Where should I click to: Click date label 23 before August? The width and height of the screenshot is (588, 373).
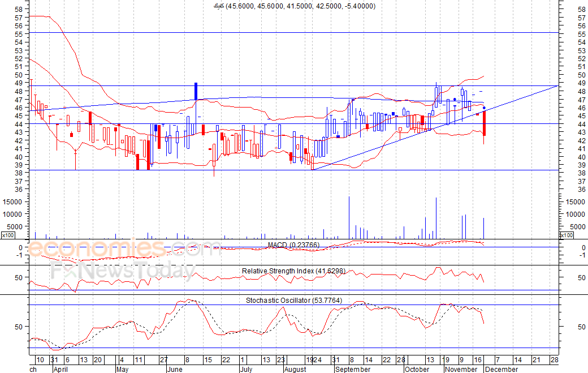click(x=281, y=360)
